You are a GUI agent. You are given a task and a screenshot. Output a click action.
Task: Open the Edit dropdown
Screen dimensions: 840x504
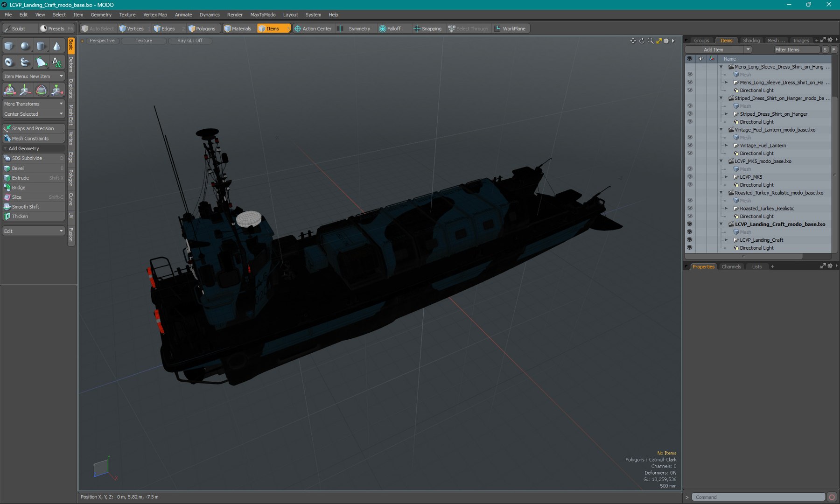coord(34,231)
